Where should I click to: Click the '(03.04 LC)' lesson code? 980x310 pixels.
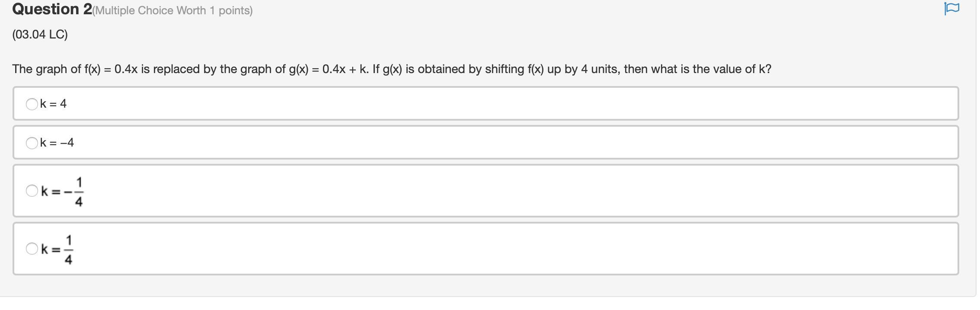pyautogui.click(x=40, y=35)
